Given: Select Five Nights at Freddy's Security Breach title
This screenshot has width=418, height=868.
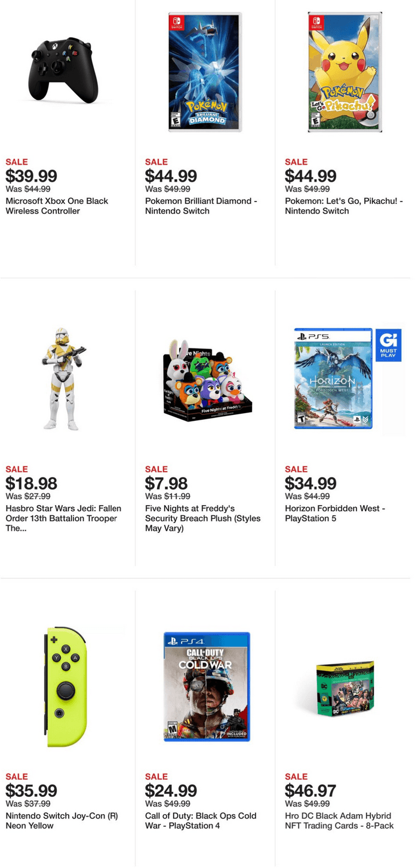Looking at the screenshot, I should 203,518.
